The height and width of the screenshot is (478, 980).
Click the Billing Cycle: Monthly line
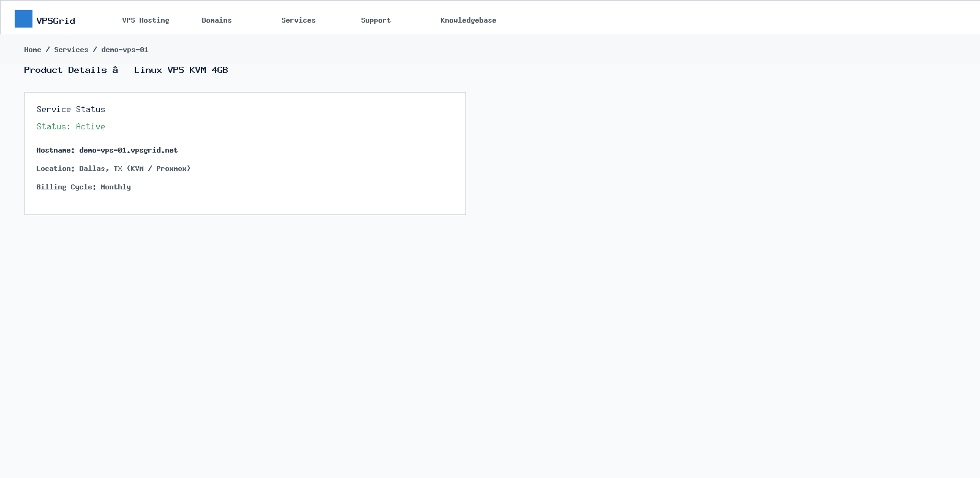tap(83, 187)
